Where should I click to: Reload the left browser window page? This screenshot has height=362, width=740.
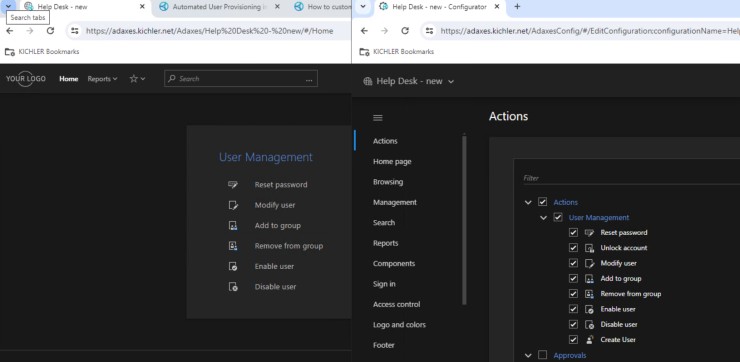coord(50,31)
